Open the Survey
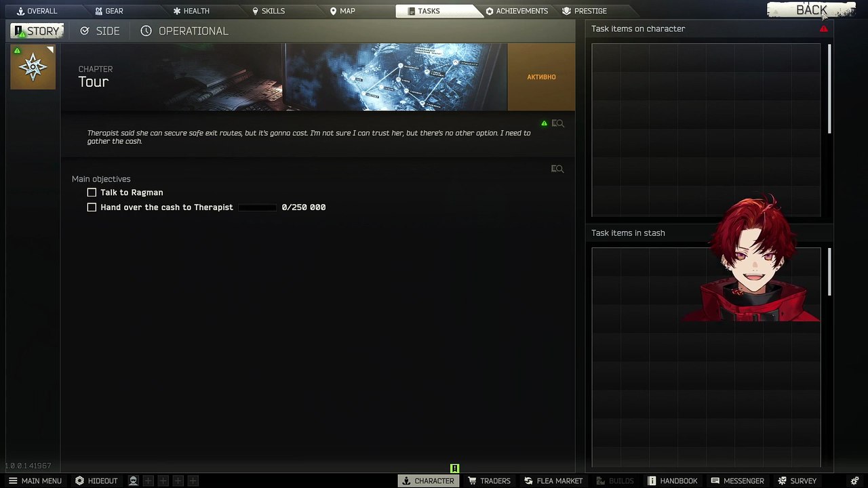 click(797, 481)
